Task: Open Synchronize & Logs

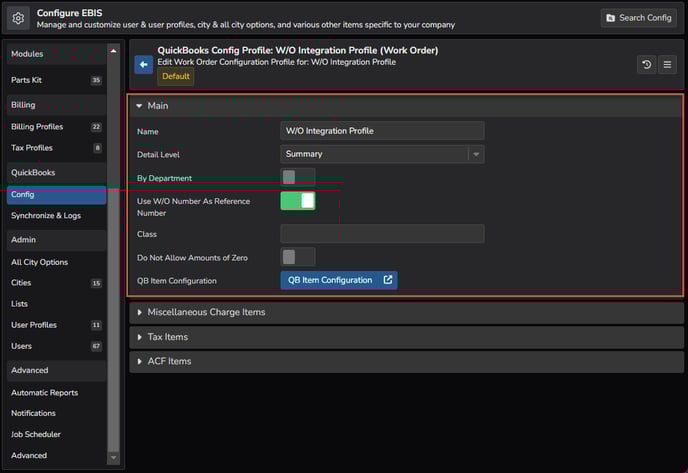Action: click(x=56, y=216)
